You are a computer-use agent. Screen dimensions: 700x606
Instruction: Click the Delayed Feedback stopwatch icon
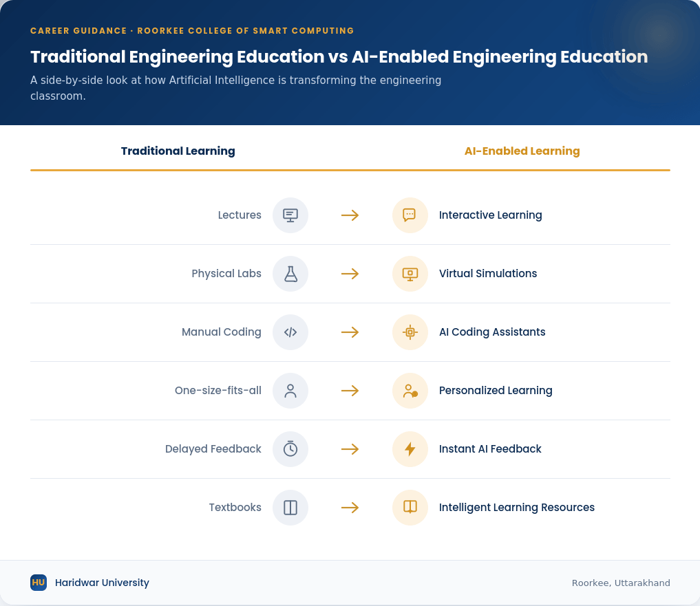290,449
